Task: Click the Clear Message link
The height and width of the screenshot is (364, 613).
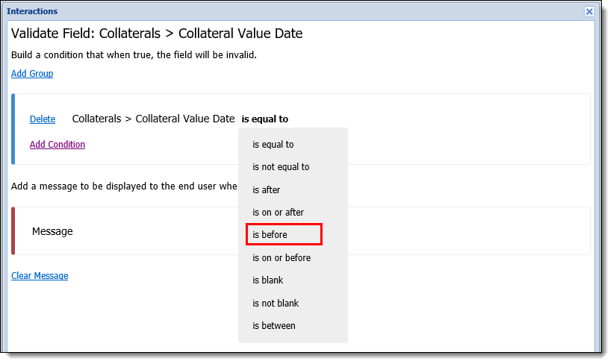Action: click(x=40, y=276)
